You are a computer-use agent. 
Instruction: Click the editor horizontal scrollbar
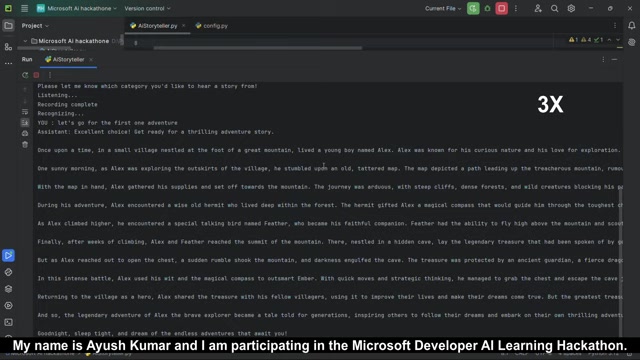258,48
